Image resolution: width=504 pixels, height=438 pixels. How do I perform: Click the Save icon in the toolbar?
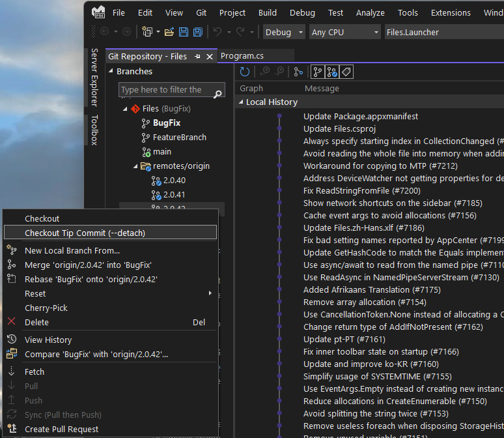point(184,32)
